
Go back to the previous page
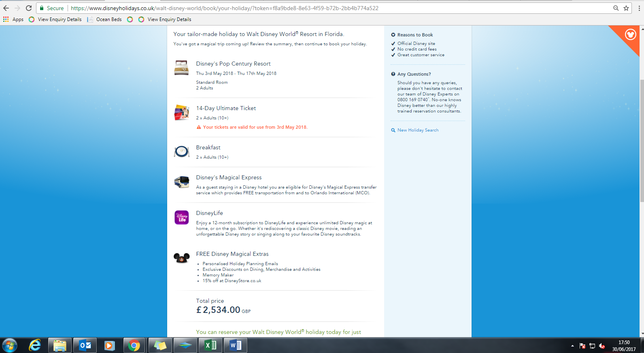6,8
